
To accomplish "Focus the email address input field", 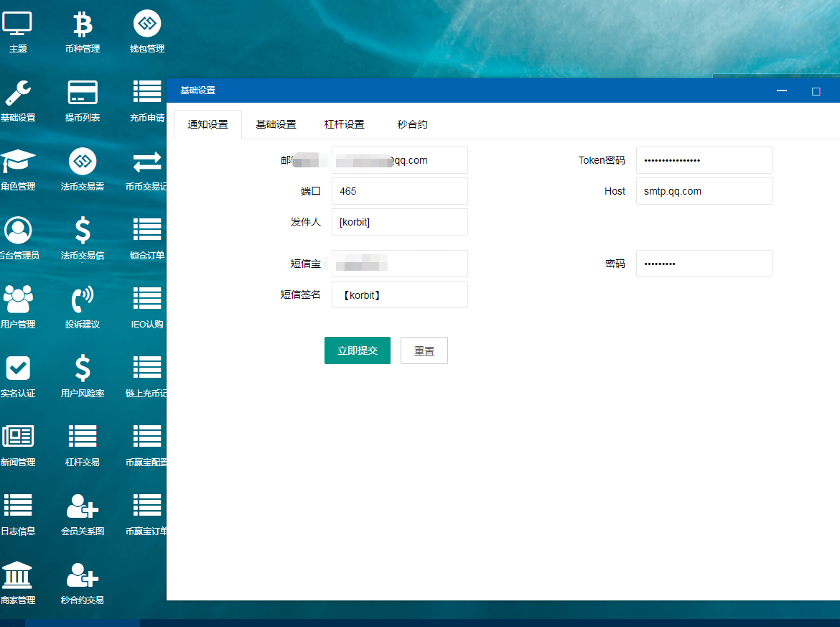I will pos(400,160).
